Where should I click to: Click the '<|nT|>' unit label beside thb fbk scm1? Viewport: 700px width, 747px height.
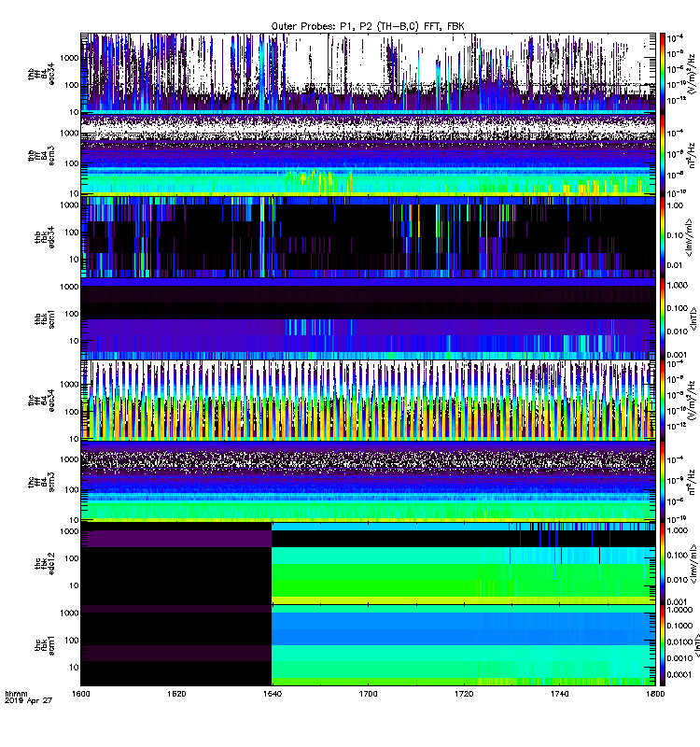[693, 318]
